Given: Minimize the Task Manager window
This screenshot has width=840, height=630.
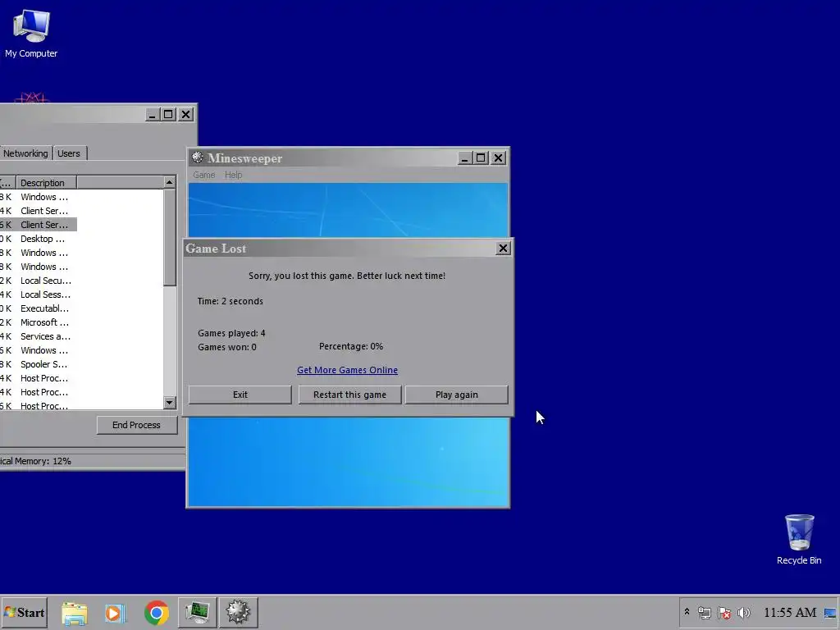Looking at the screenshot, I should [152, 114].
